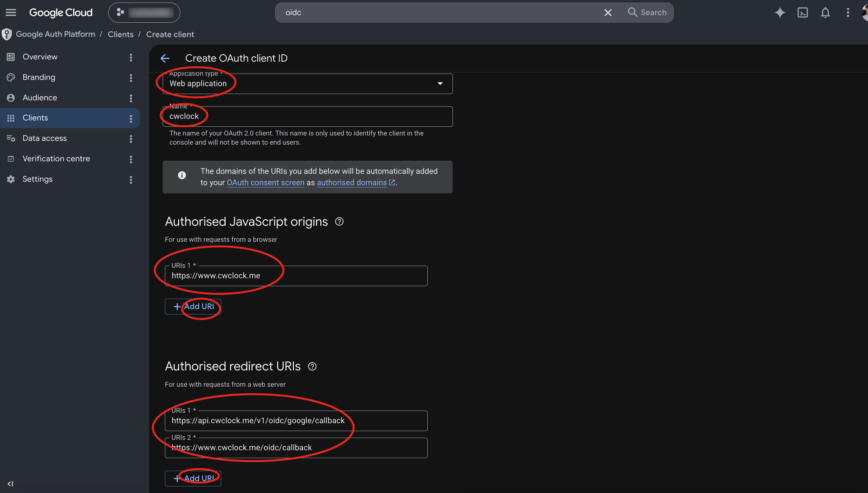Show help for Authorised redirect URIs

[312, 366]
